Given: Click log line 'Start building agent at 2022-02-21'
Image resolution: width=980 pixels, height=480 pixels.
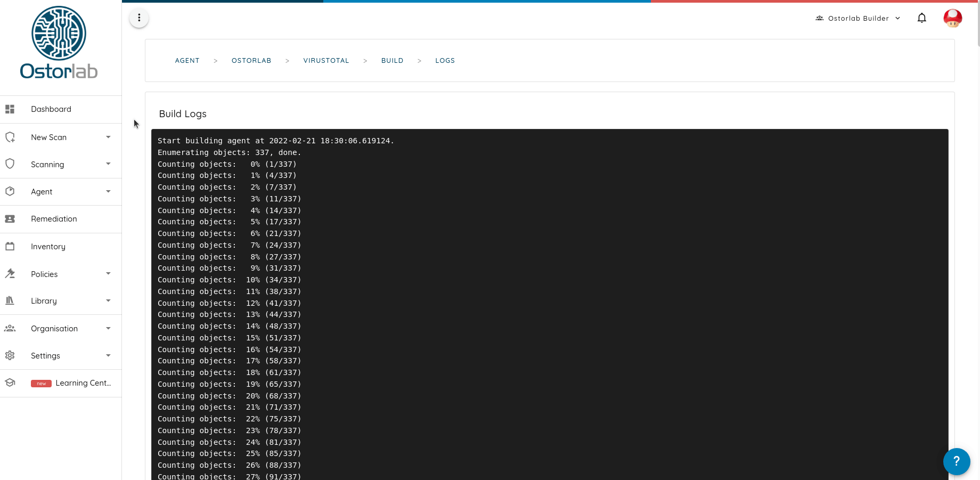Looking at the screenshot, I should [x=276, y=141].
